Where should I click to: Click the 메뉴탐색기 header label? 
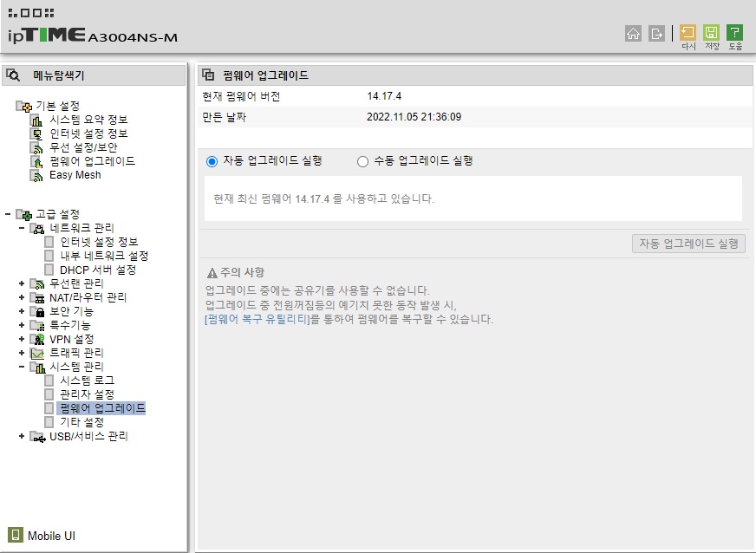click(59, 75)
